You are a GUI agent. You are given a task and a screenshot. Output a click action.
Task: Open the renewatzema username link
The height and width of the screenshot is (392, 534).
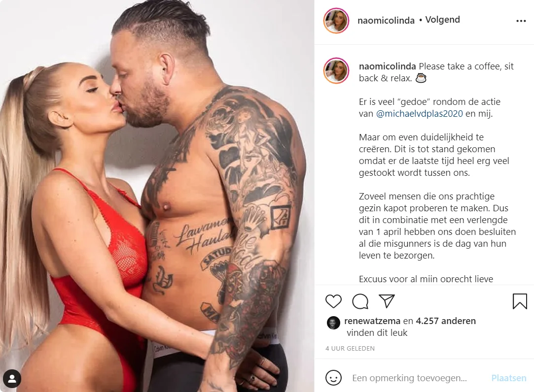372,321
